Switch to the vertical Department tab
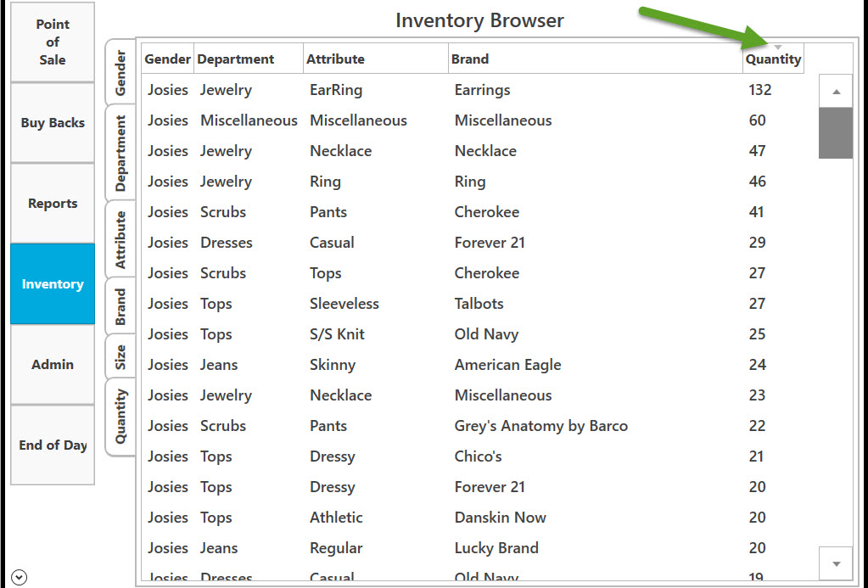 coord(120,153)
